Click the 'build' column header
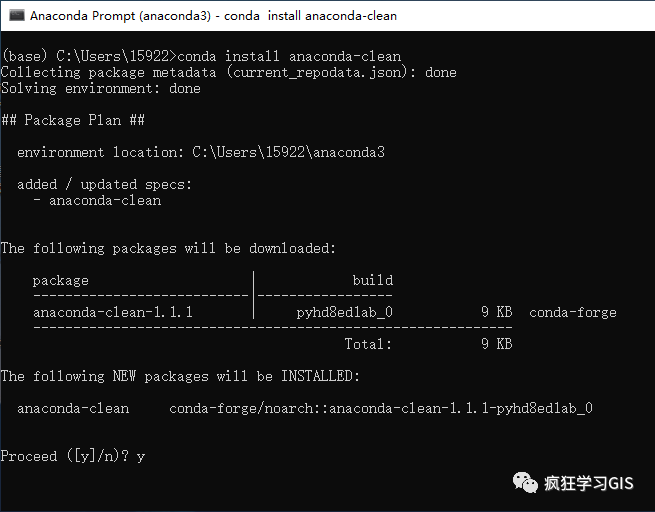 pyautogui.click(x=373, y=280)
